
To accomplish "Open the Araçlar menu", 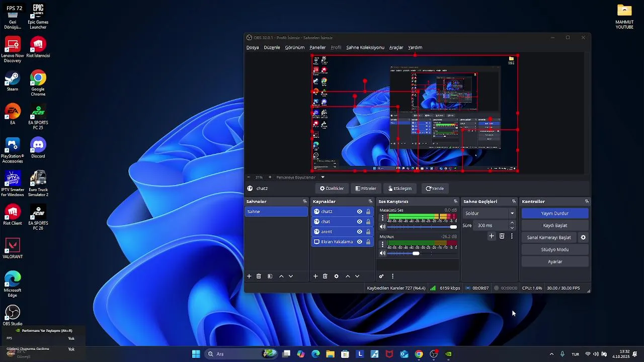I will click(396, 47).
